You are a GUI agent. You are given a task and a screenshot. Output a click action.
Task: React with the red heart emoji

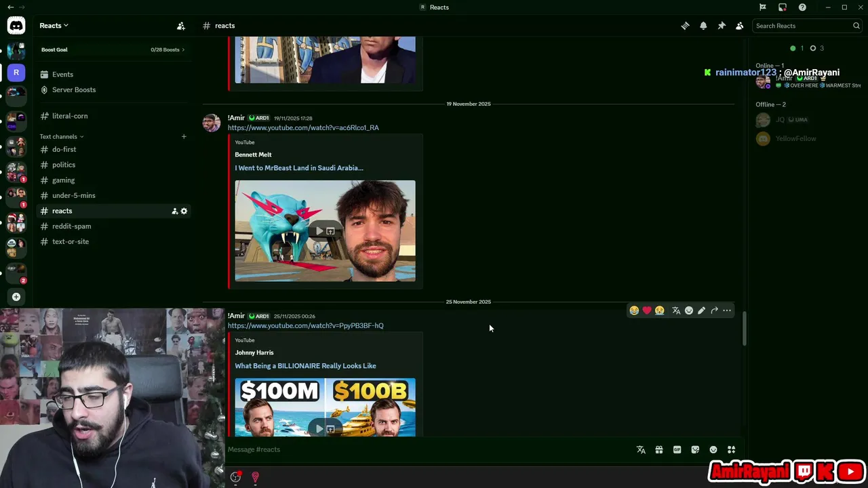(647, 310)
